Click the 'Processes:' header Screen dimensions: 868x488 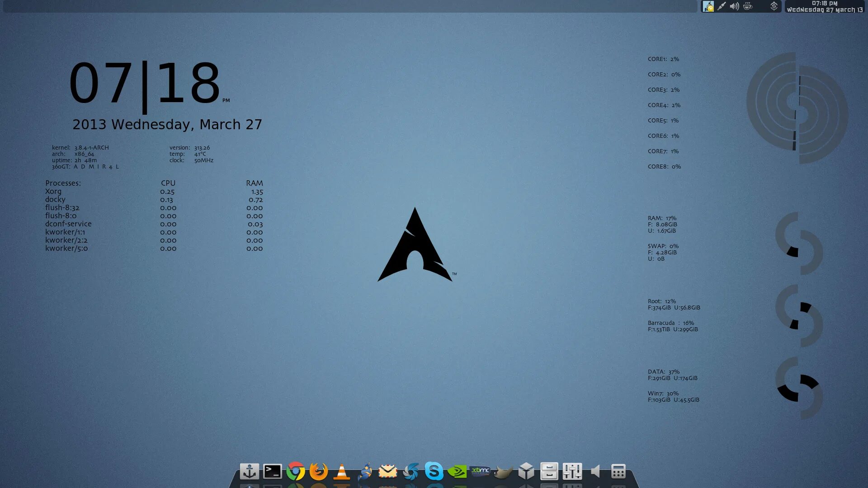tap(63, 183)
